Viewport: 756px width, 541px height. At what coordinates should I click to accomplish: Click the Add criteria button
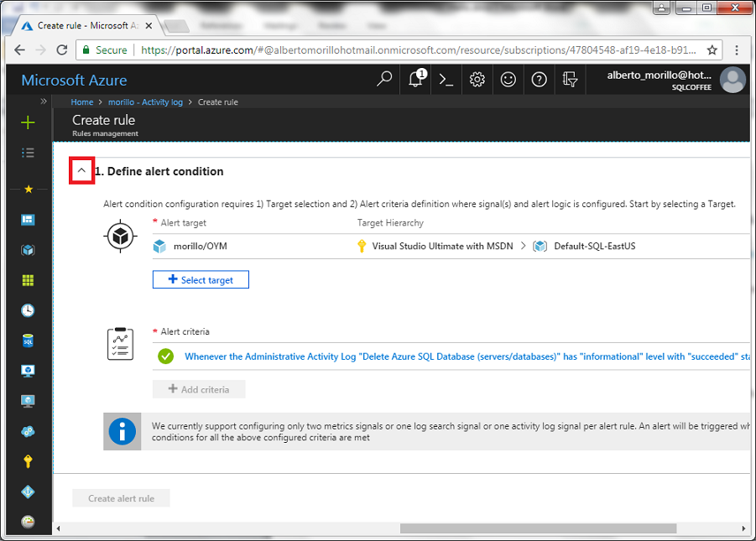(x=199, y=389)
